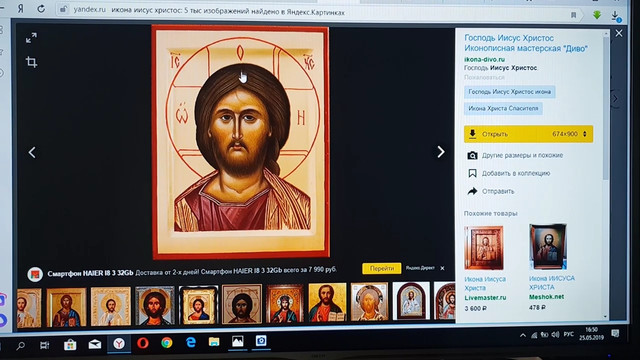The height and width of the screenshot is (360, 640).
Task: Select the tag Икона Христа Спасителя
Action: [503, 109]
